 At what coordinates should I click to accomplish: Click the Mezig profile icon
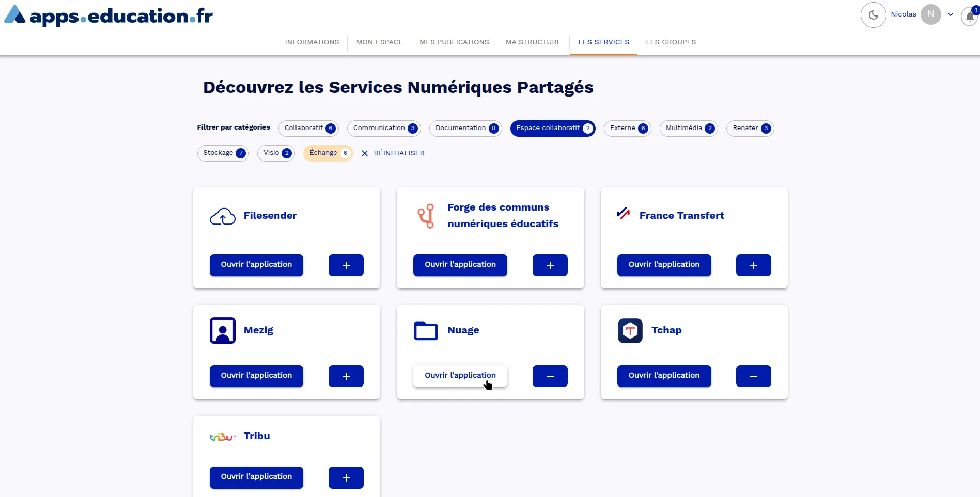(223, 331)
